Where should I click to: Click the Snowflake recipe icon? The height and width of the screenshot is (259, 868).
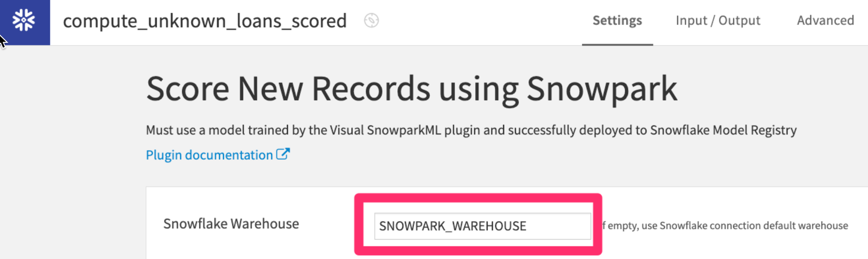[x=24, y=21]
